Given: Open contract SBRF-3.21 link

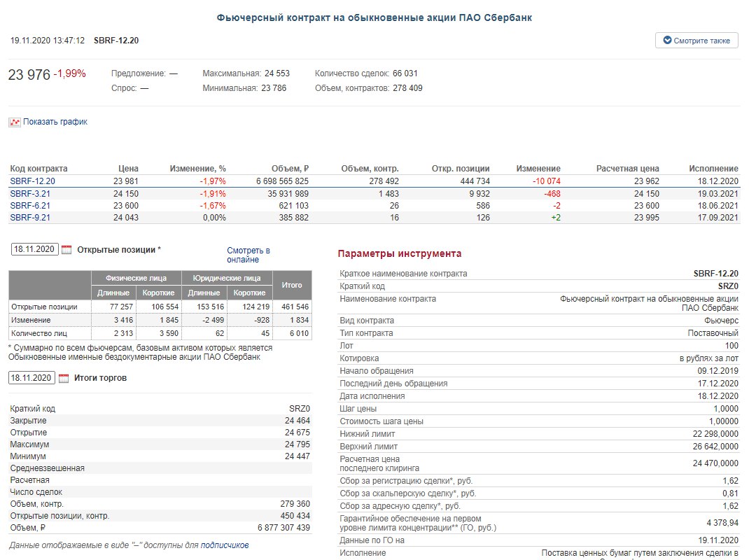Looking at the screenshot, I should pos(30,193).
